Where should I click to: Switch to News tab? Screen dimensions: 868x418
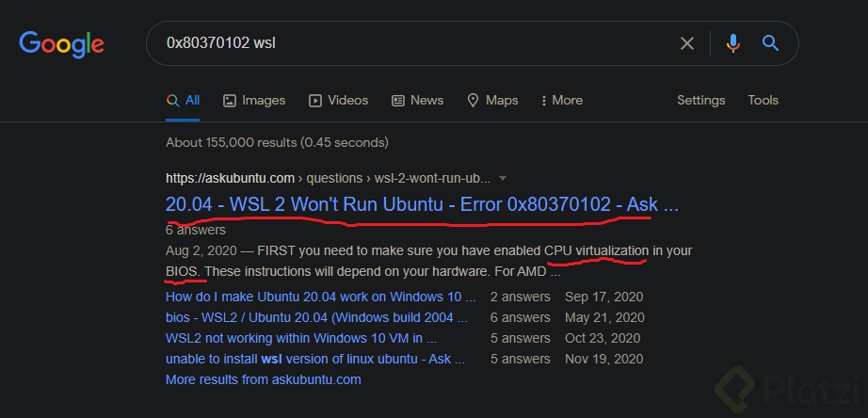coord(417,100)
